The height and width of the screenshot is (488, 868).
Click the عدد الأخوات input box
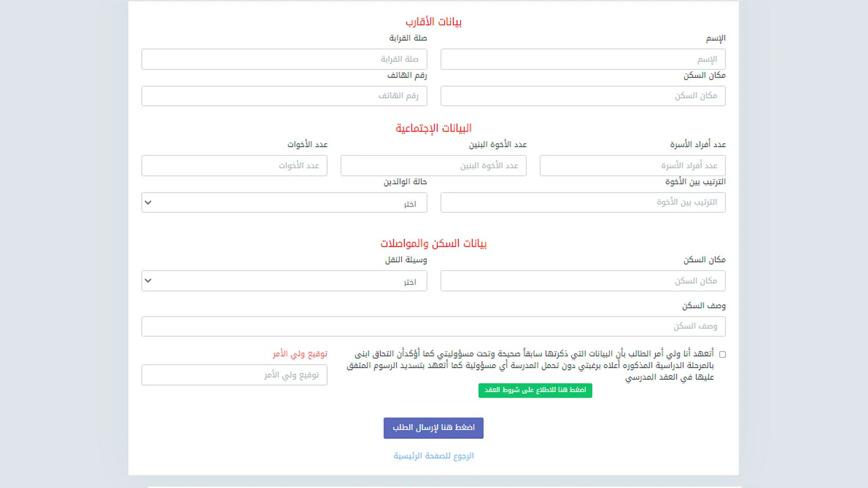[234, 166]
